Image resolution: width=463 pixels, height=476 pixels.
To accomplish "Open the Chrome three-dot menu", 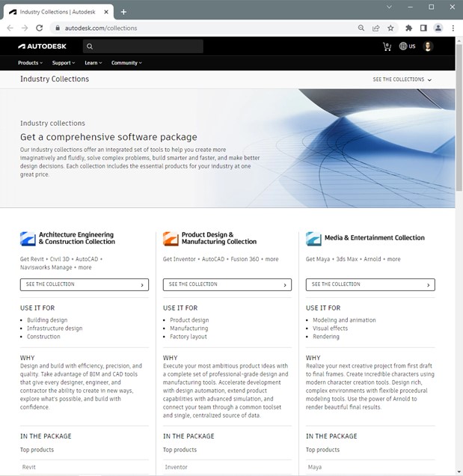I will point(453,28).
